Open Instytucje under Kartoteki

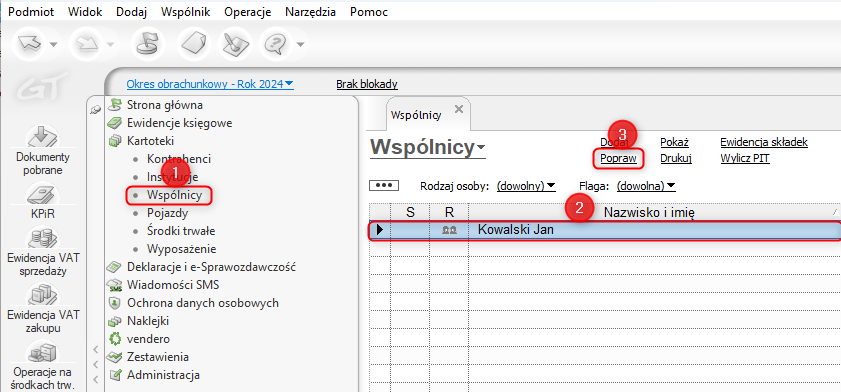(173, 177)
